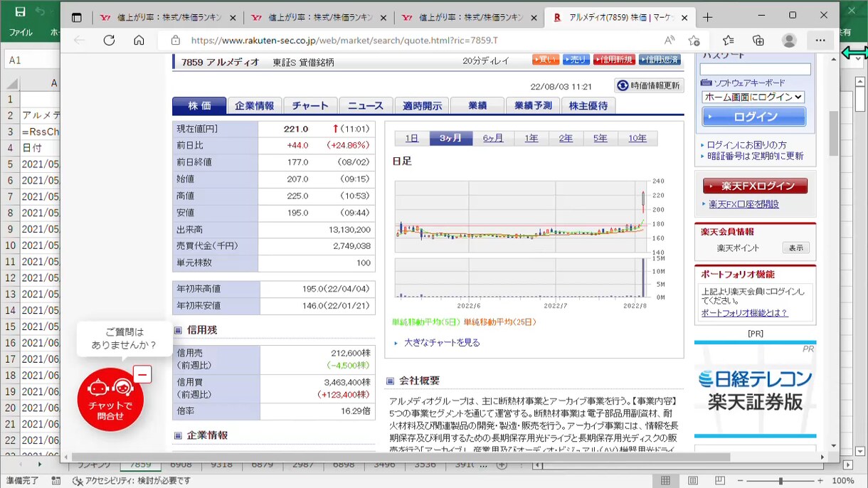Click the blue ログイン button

click(x=754, y=117)
